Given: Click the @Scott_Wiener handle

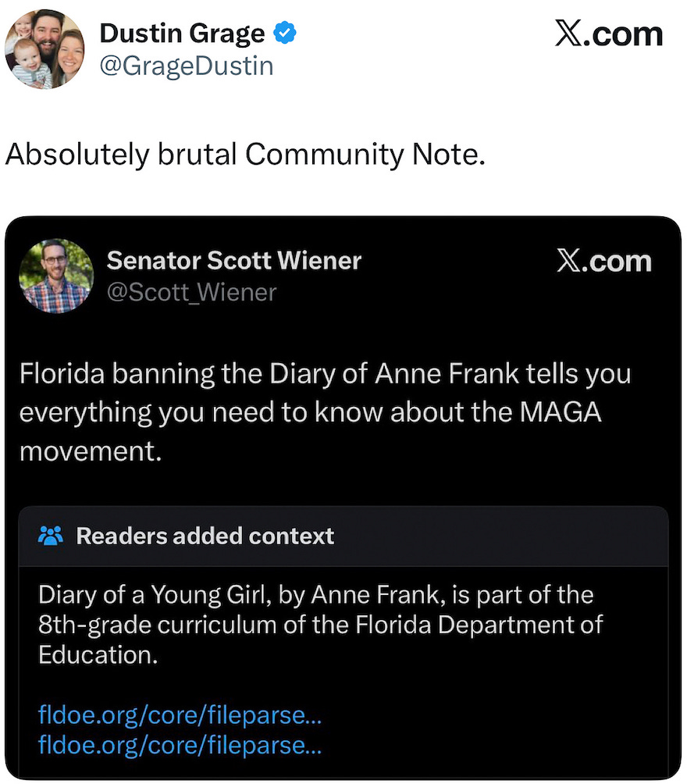Looking at the screenshot, I should 190,292.
